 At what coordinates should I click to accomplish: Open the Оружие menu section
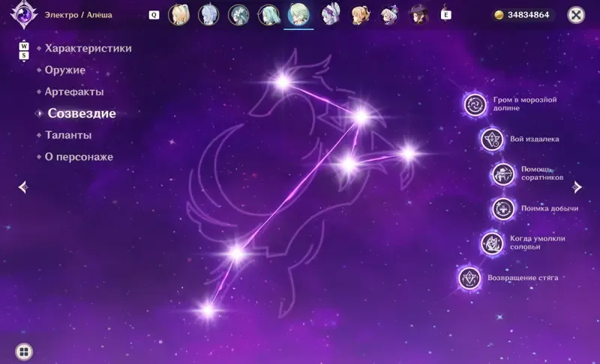(x=65, y=70)
